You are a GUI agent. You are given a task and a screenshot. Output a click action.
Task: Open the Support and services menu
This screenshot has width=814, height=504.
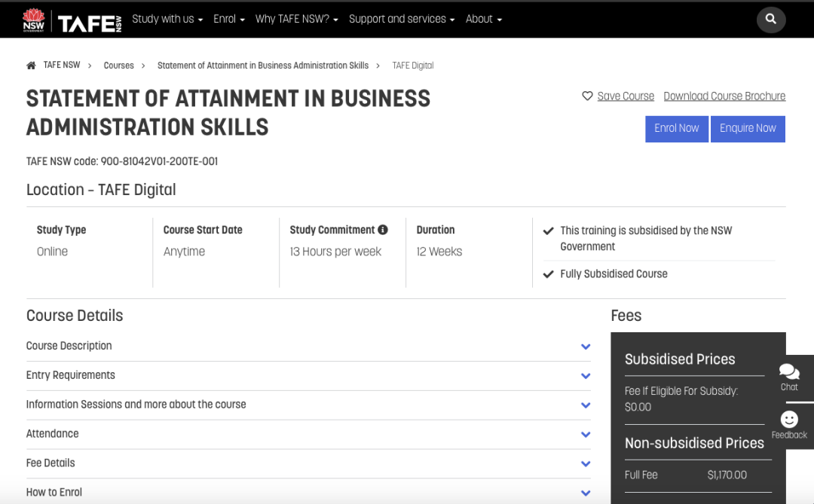tap(402, 19)
